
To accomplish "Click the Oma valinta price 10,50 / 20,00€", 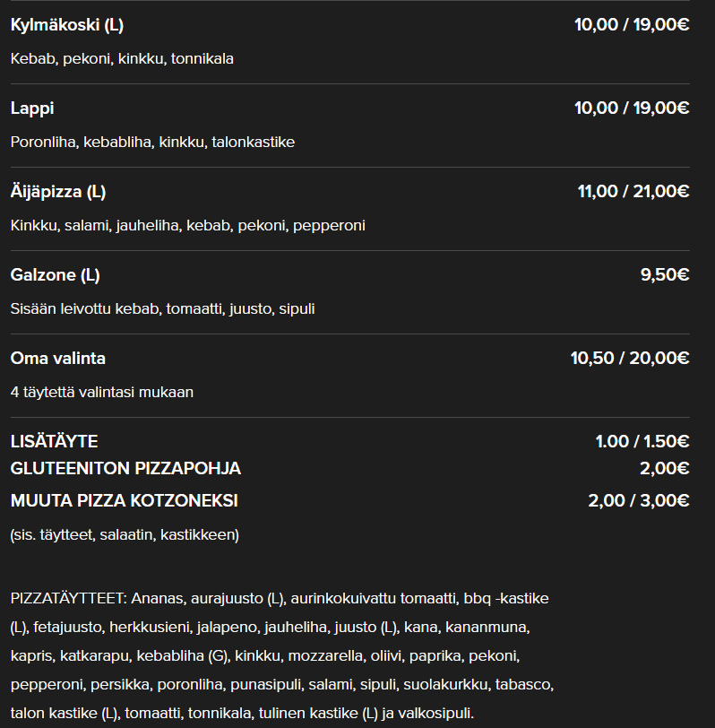I will click(x=630, y=358).
